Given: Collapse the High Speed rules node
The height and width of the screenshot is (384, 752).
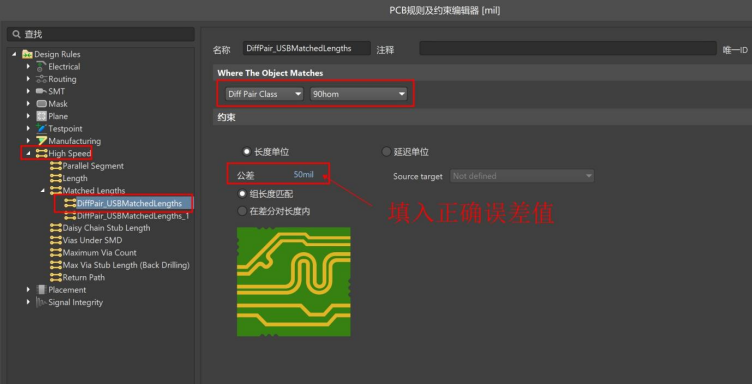Looking at the screenshot, I should (x=28, y=153).
